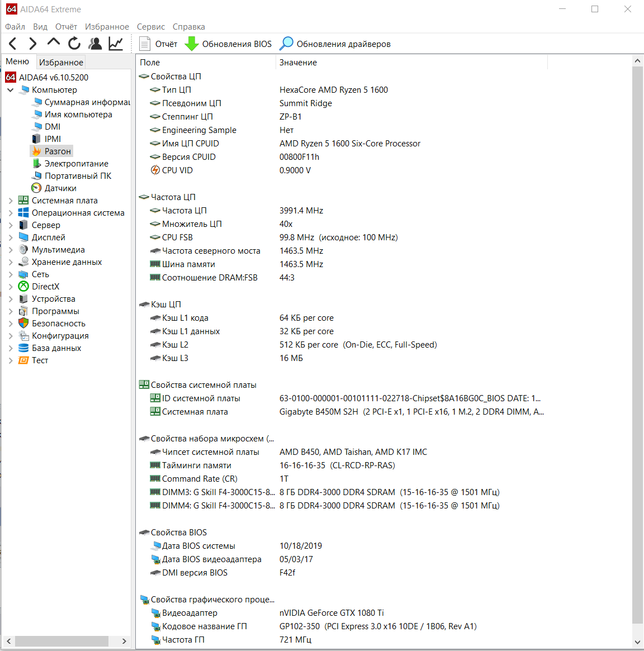Expand the Сеть node

point(11,274)
